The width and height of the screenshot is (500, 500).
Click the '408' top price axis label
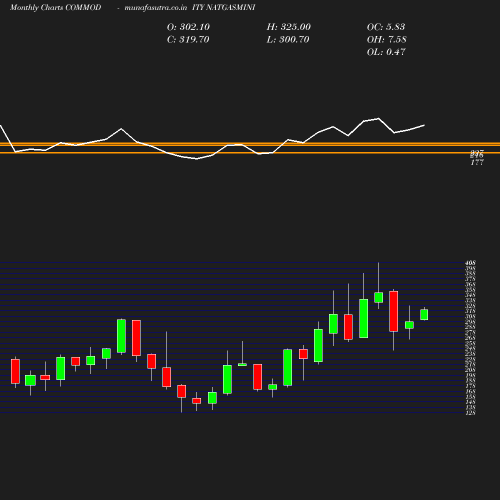tap(471, 263)
